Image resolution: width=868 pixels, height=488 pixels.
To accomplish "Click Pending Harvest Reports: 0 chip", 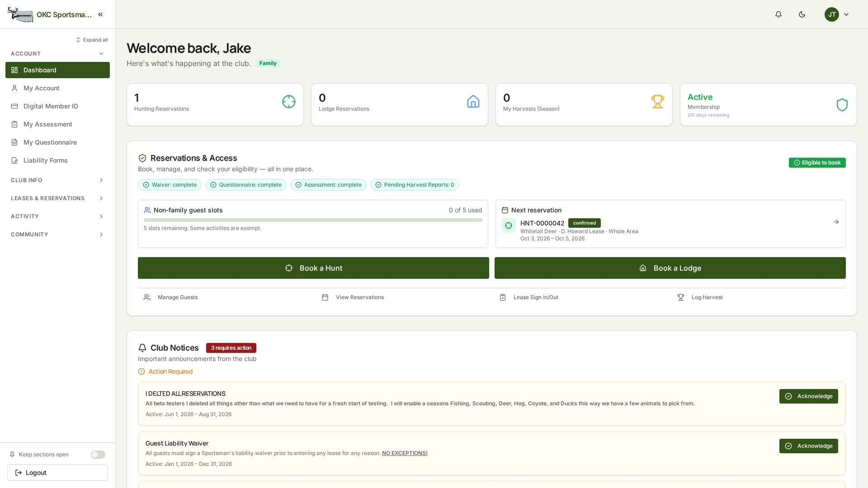I will click(415, 185).
